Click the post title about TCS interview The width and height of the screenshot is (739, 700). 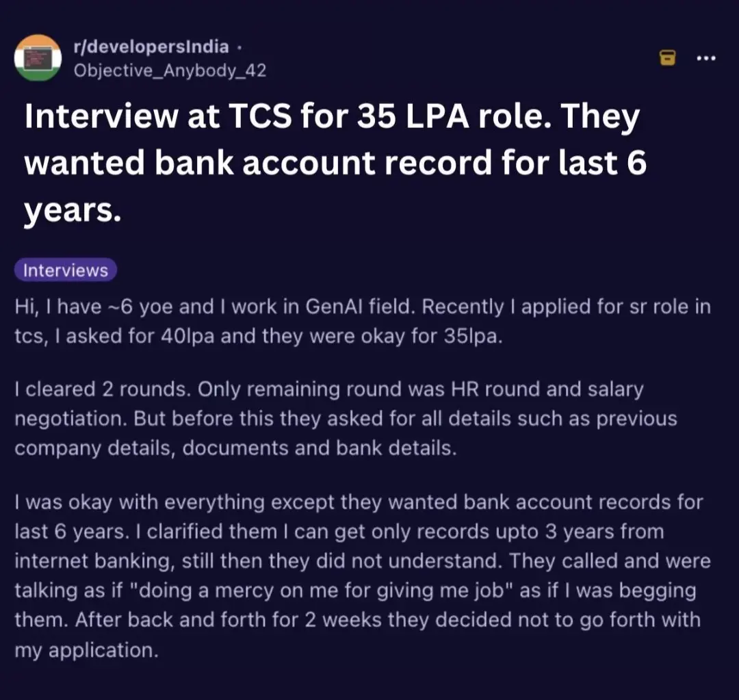pyautogui.click(x=335, y=163)
